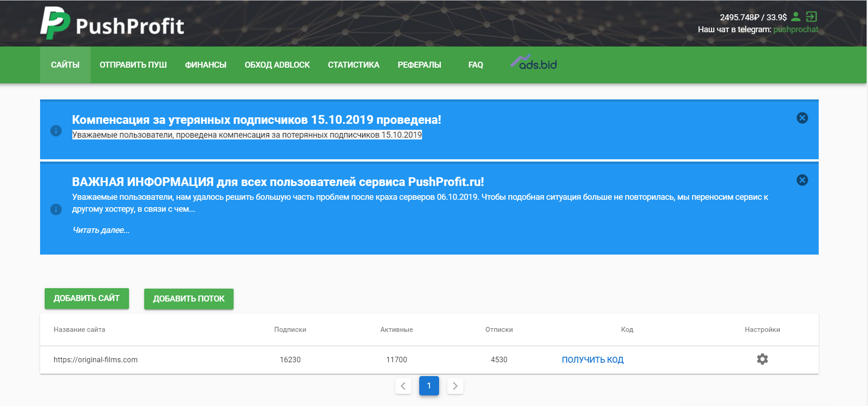Viewport: 868px width, 406px height.
Task: Click the Подписки column header
Action: point(290,330)
